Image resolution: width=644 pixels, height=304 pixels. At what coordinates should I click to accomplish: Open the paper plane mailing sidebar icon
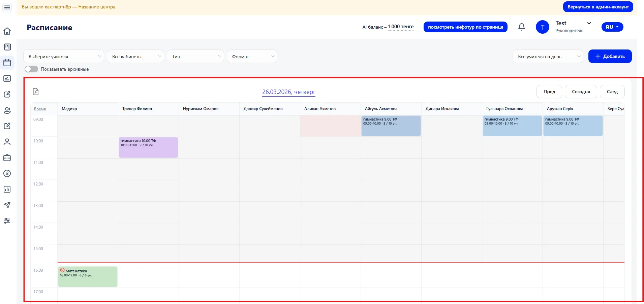click(x=7, y=205)
